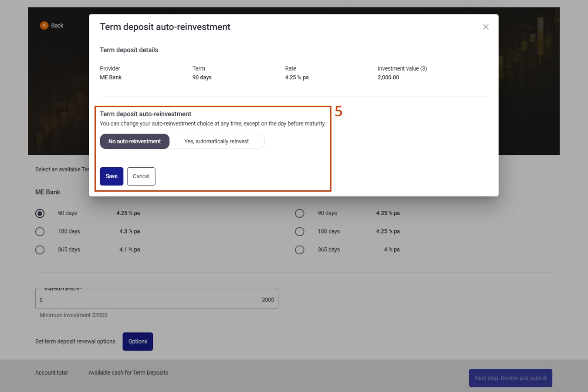Click the red number 5 annotation
Viewport: 588px width, 392px height.
pos(338,112)
